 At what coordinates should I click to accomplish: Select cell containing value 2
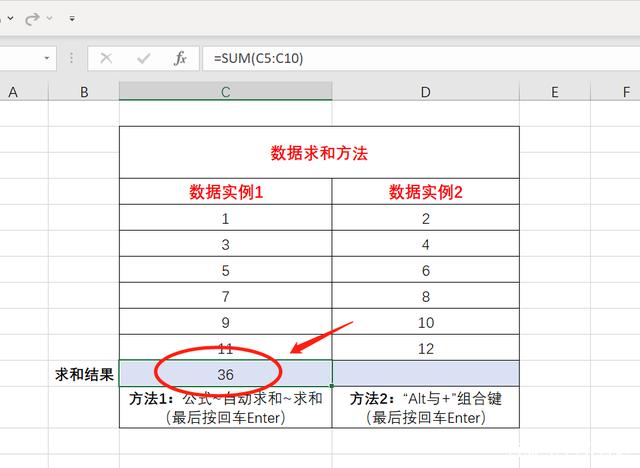(x=426, y=218)
